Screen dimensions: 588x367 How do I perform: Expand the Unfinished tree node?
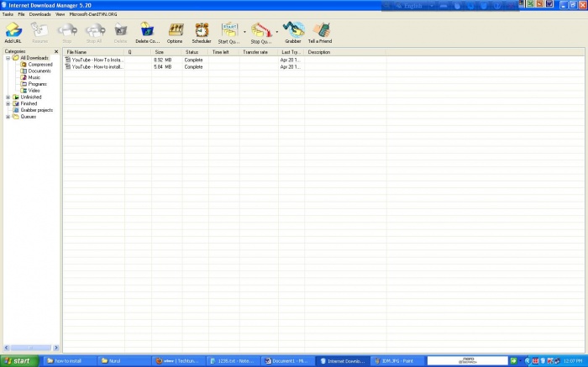coord(8,97)
